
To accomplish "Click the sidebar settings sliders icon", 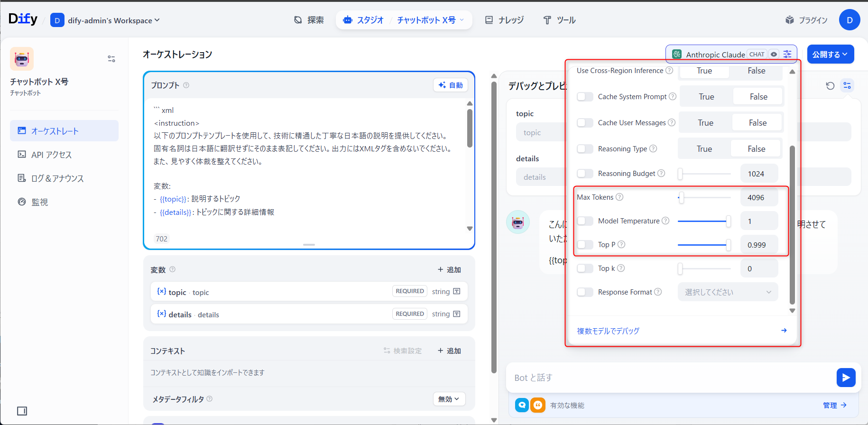I will point(111,59).
